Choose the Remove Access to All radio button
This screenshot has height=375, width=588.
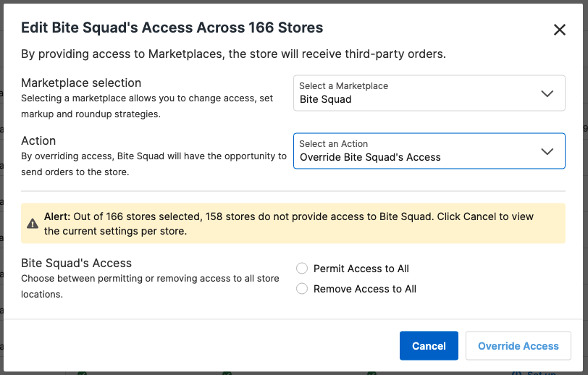pyautogui.click(x=302, y=289)
